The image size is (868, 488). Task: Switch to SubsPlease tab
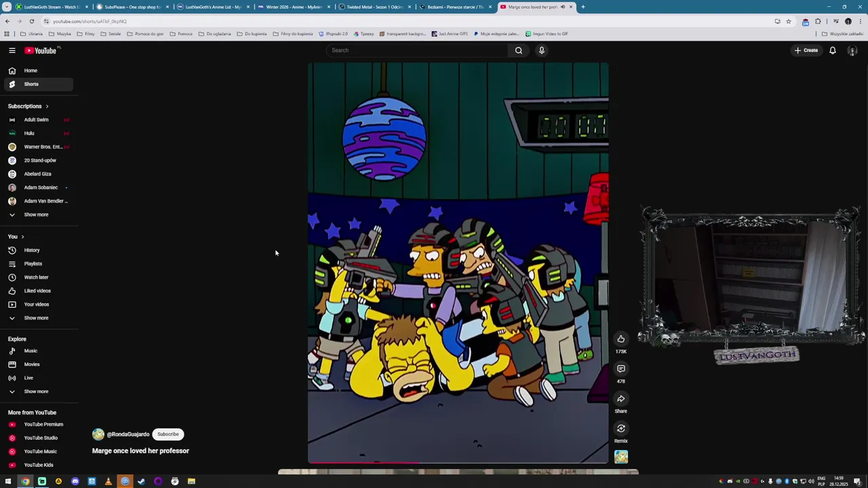(132, 7)
